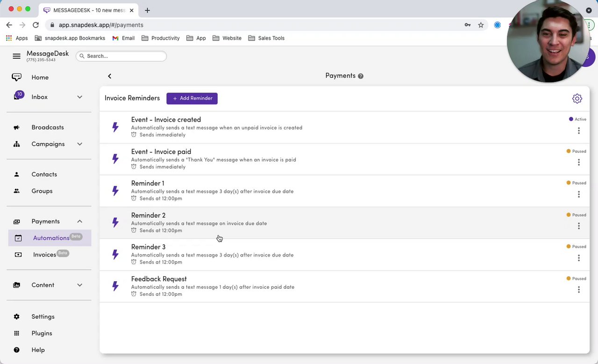This screenshot has width=598, height=364.
Task: Open three-dot menu for Invoice created event
Action: [578, 131]
